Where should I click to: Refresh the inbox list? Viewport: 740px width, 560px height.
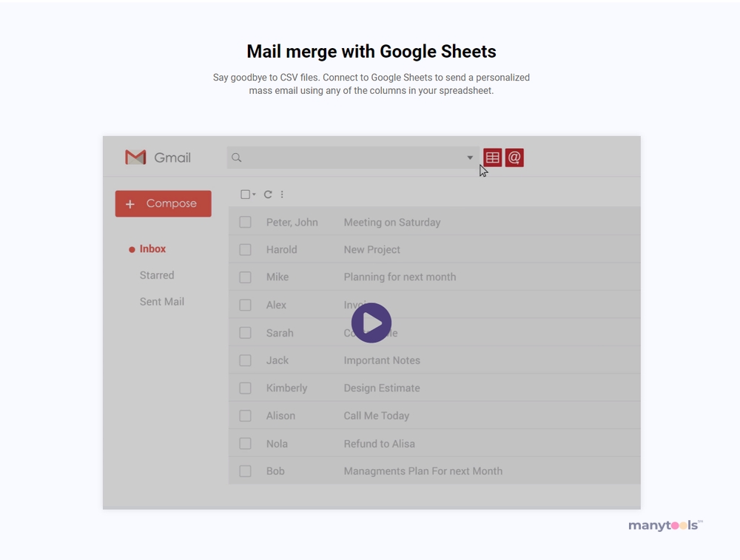coord(268,195)
